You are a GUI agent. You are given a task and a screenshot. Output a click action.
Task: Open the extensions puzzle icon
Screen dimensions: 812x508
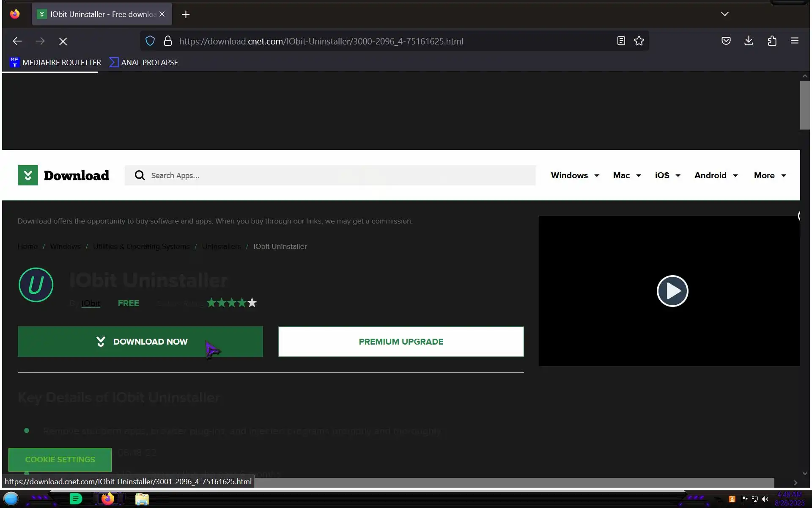click(772, 41)
